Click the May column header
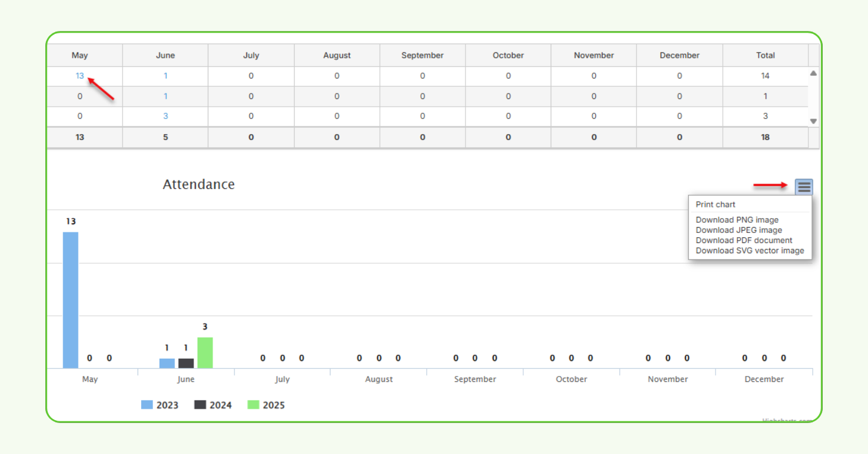868x454 pixels. 80,55
